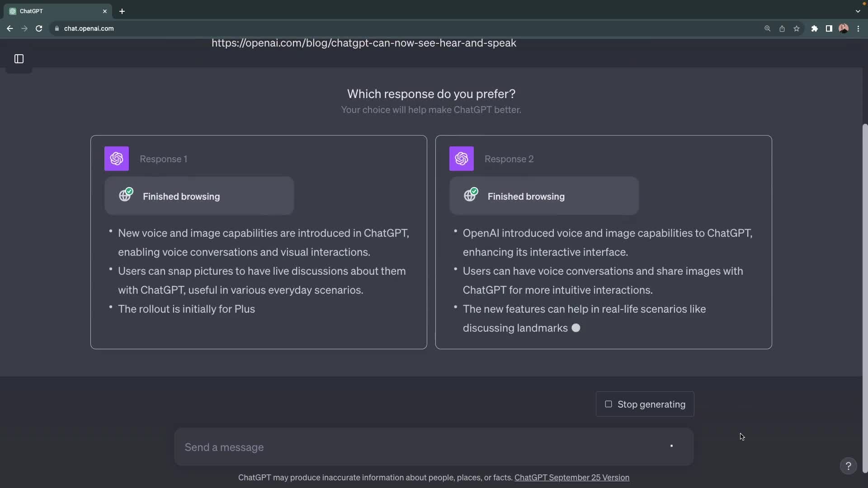Viewport: 868px width, 488px height.
Task: Open the tab search chevron dropdown
Action: point(858,11)
